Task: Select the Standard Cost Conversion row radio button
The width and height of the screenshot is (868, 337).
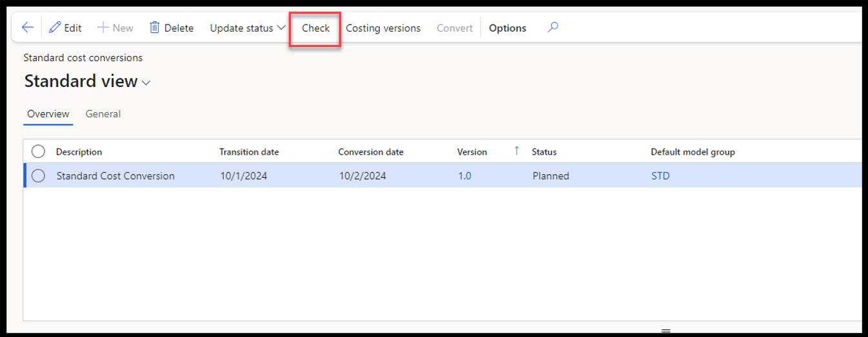Action: [38, 176]
